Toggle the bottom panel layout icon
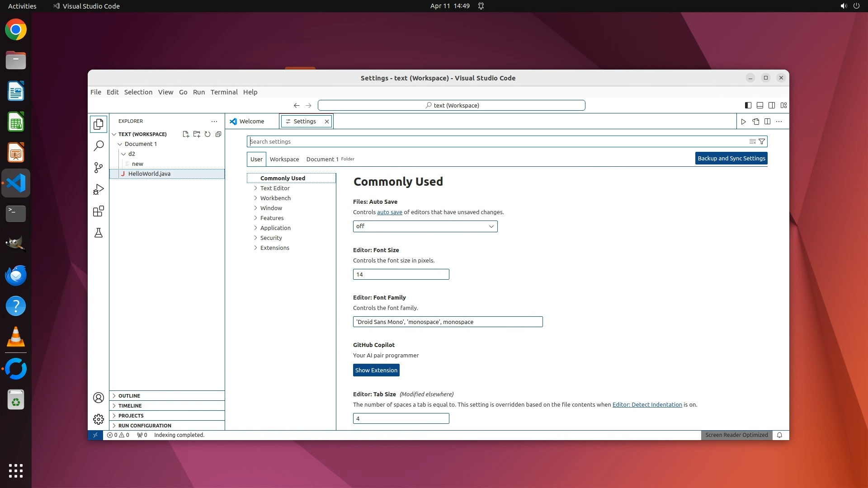The image size is (868, 488). pyautogui.click(x=760, y=105)
